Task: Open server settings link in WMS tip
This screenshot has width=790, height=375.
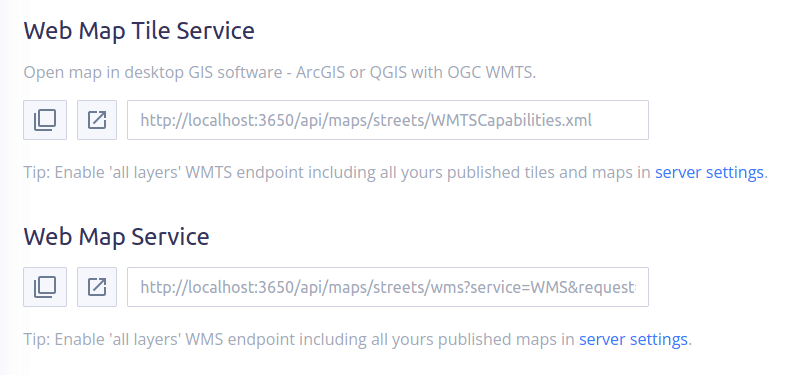Action: (633, 339)
